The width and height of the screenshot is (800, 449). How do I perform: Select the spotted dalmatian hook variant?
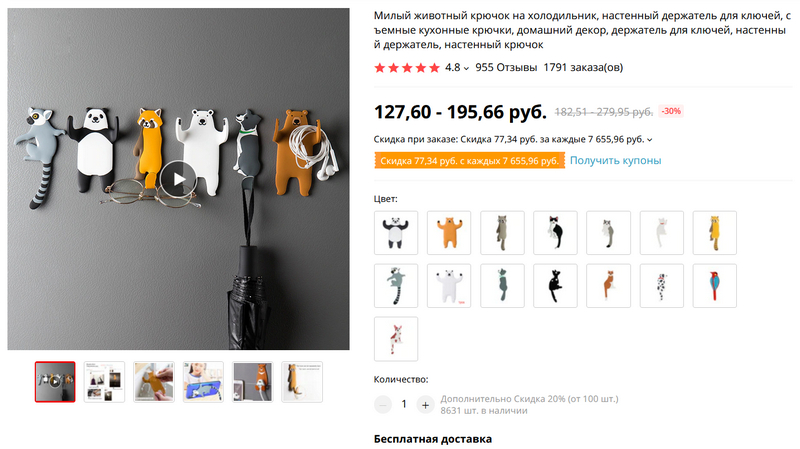point(661,286)
